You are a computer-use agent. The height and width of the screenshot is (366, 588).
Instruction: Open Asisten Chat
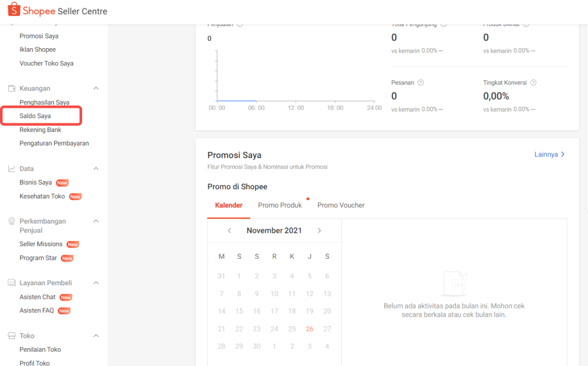37,297
